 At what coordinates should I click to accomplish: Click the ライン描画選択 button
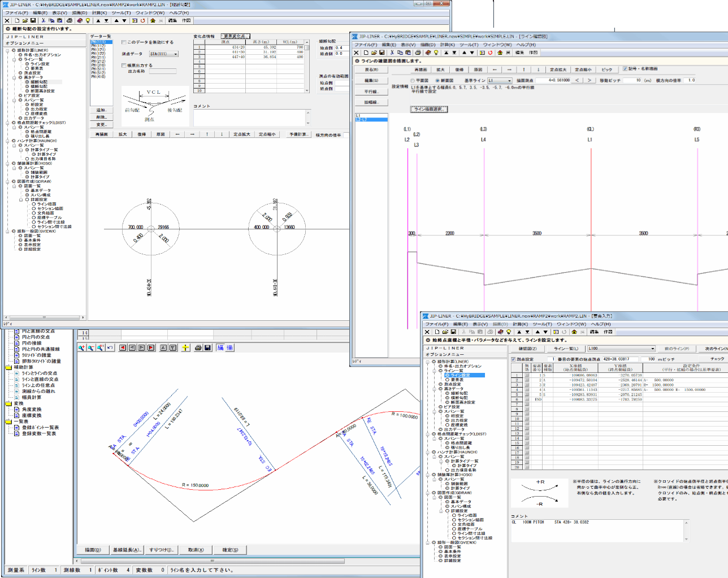point(429,109)
